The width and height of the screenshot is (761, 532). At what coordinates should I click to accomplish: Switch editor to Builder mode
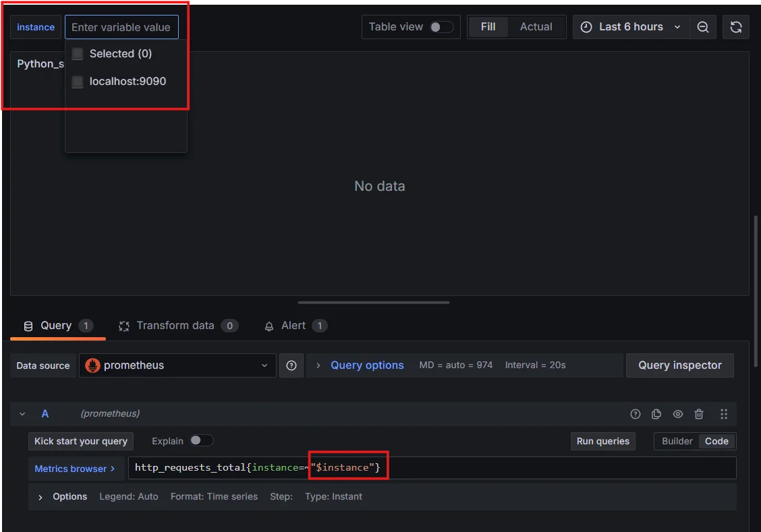[x=677, y=442]
